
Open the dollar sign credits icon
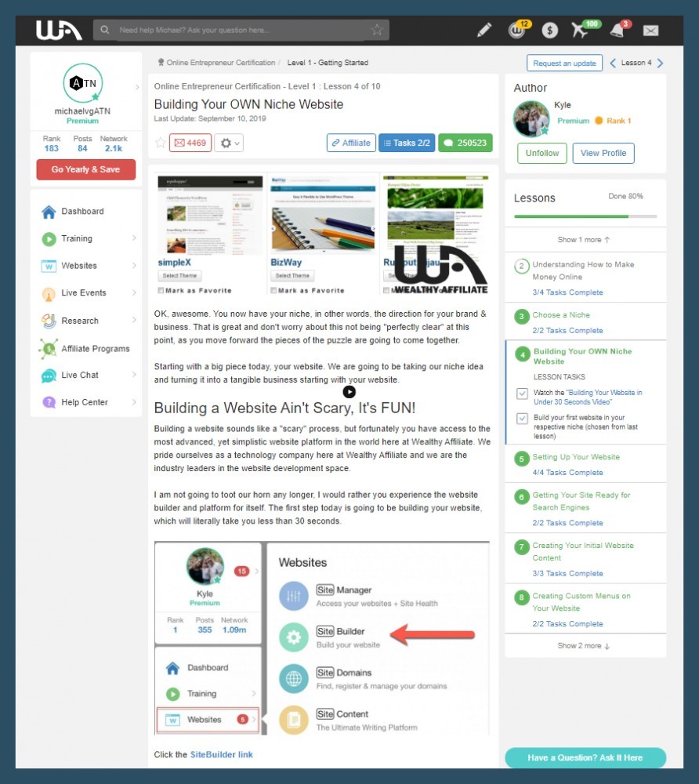549,31
